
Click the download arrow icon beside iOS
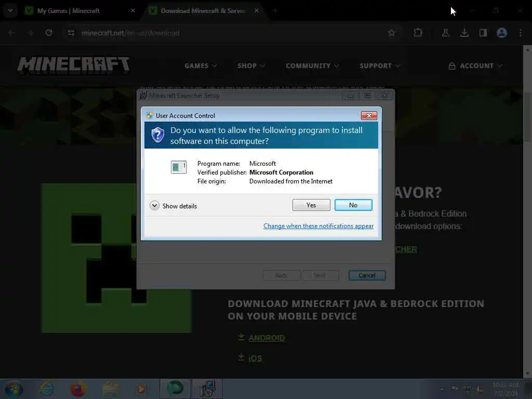pyautogui.click(x=241, y=357)
